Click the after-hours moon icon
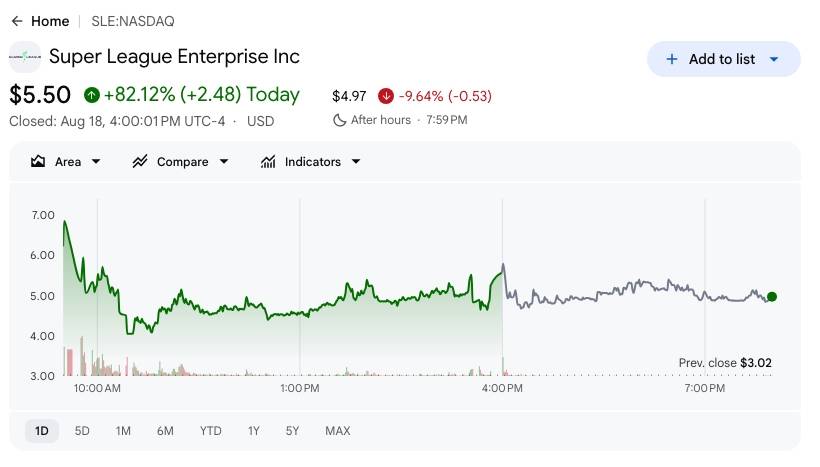This screenshot has width=820, height=467. click(339, 120)
